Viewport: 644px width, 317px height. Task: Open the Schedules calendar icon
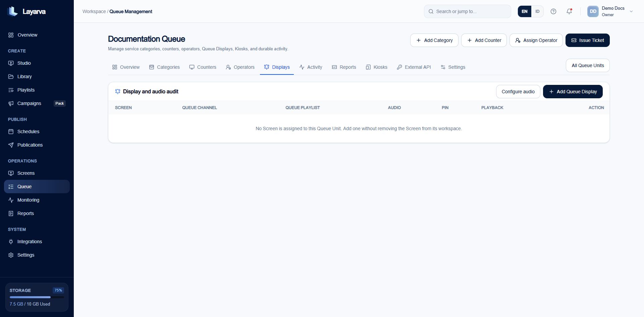[x=11, y=131]
